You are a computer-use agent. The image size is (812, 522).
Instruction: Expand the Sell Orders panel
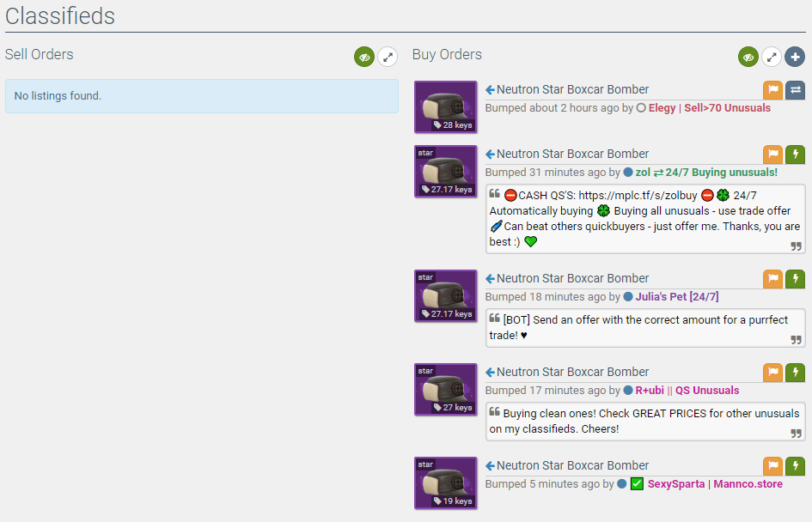388,57
